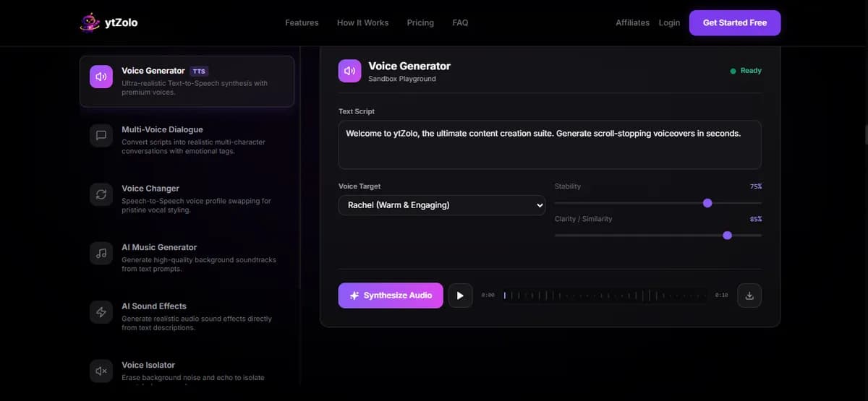
Task: Go to the Affiliates page
Action: pos(632,22)
